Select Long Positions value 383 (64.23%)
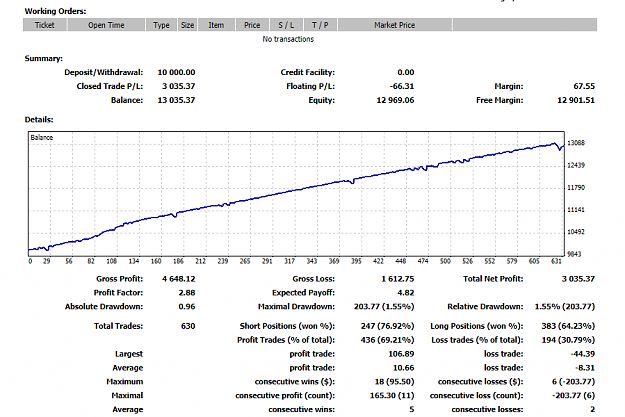625x417 pixels. 568,326
